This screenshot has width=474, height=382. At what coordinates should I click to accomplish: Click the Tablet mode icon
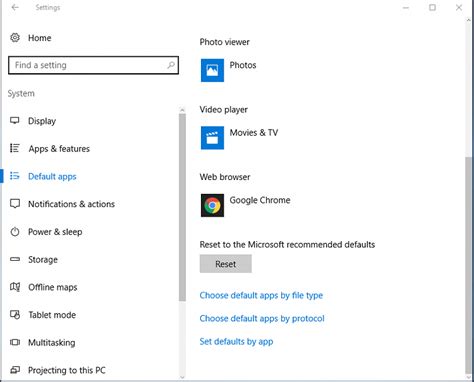(x=15, y=314)
